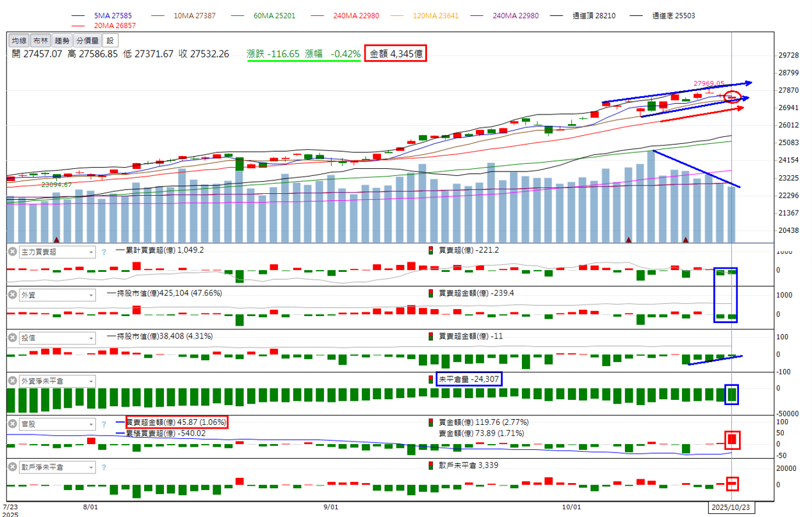Open help for 主力買賣超 indicator
Screen dimensions: 812x517
pyautogui.click(x=104, y=252)
